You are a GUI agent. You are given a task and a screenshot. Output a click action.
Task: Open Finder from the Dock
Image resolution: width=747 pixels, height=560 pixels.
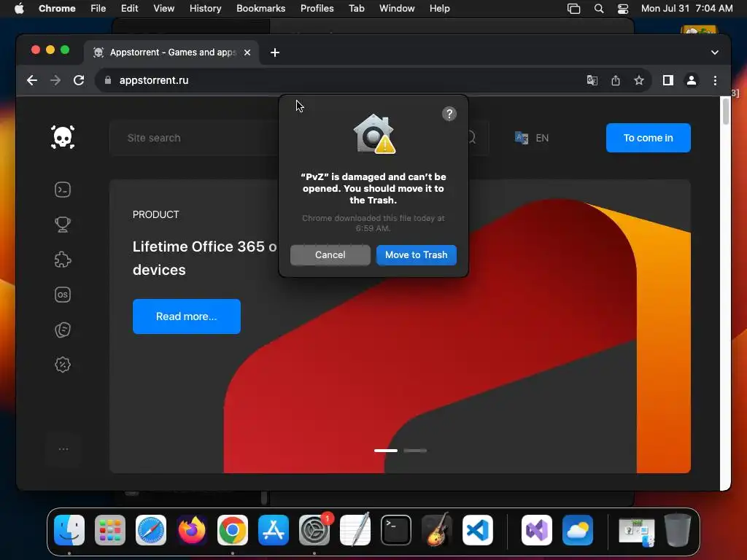click(x=69, y=529)
